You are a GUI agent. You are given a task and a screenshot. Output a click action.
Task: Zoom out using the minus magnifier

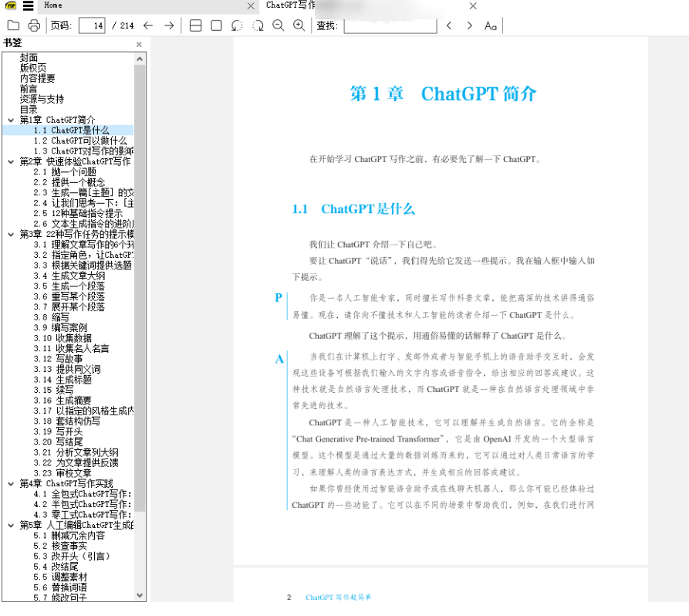click(x=278, y=25)
